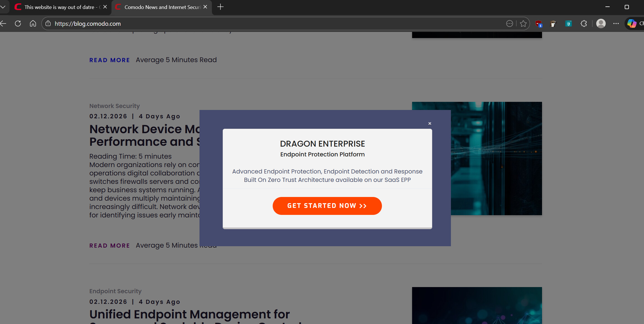Click the GET STARTED NOW button
This screenshot has height=324, width=644.
(327, 206)
